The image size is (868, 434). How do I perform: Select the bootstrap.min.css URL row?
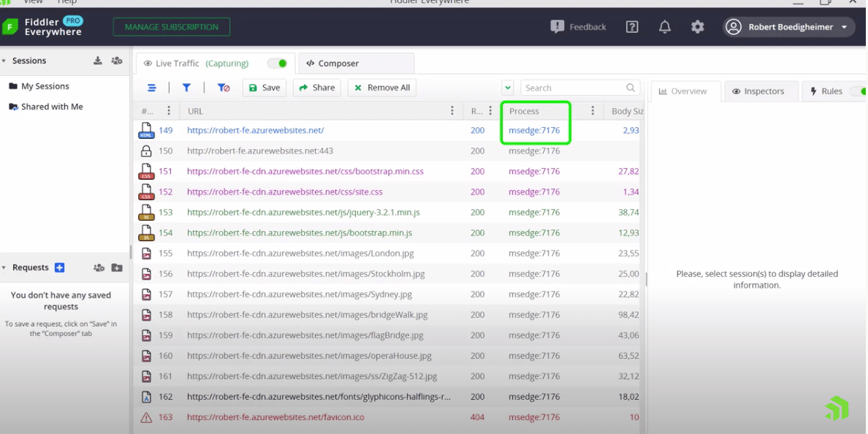tap(305, 172)
